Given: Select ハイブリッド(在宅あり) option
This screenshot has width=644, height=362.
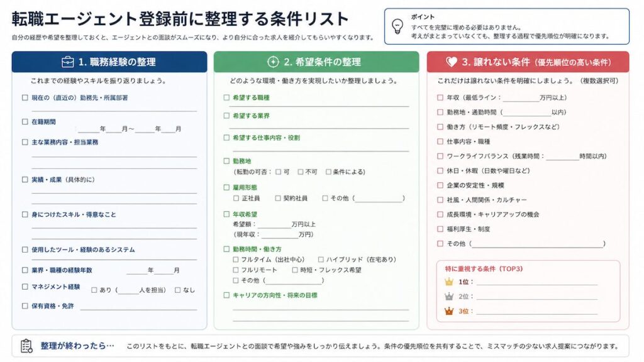Looking at the screenshot, I should point(321,260).
